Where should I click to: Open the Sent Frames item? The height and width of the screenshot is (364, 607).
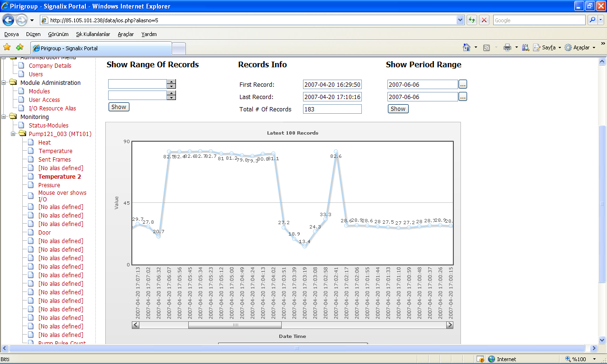55,160
